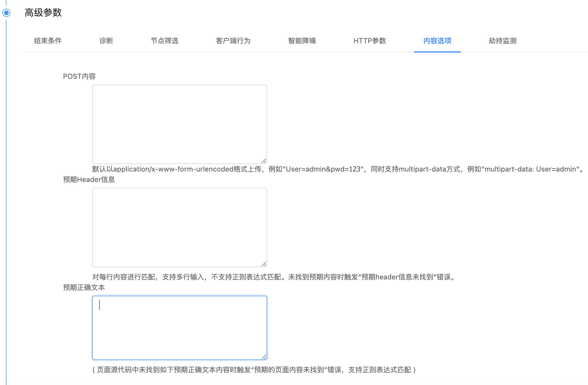Screen dimensions: 588x385
Task: Select the 智能降噪 tab
Action: click(303, 41)
